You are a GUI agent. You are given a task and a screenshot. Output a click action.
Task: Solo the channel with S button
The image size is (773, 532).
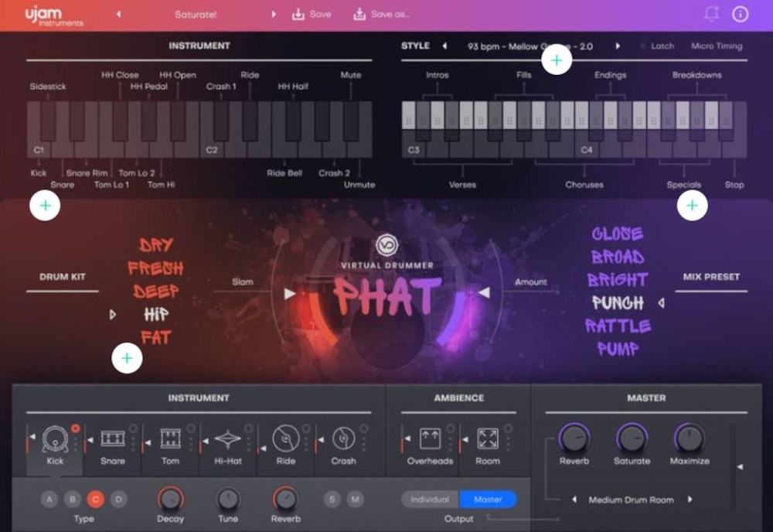click(x=332, y=500)
